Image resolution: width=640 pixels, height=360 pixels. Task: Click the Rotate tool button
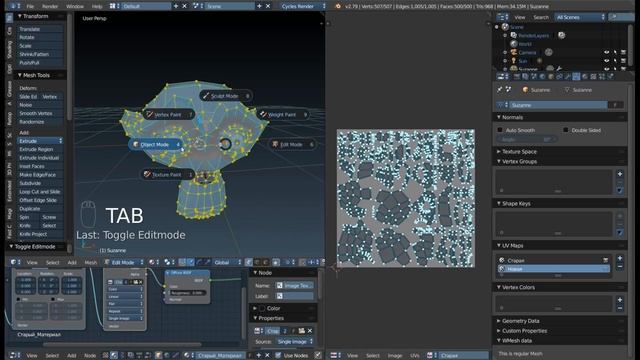pos(40,37)
